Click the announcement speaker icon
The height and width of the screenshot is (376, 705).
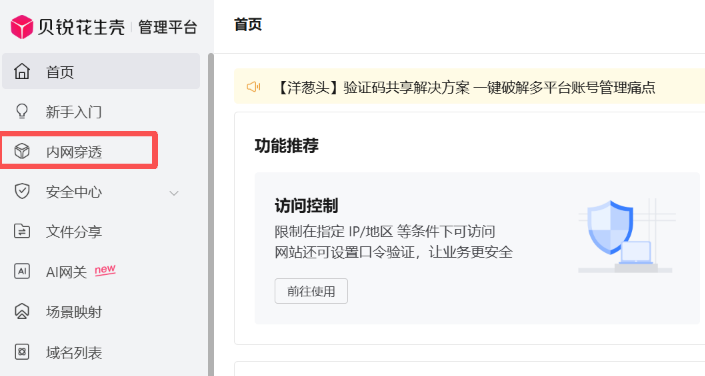click(x=254, y=86)
